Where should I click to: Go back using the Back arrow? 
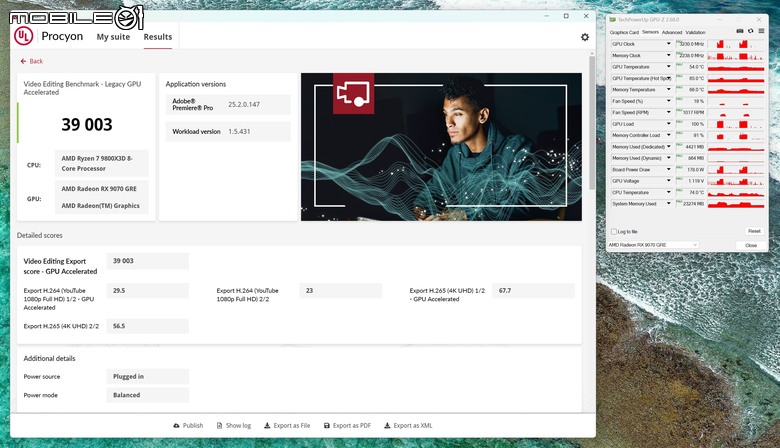point(31,61)
